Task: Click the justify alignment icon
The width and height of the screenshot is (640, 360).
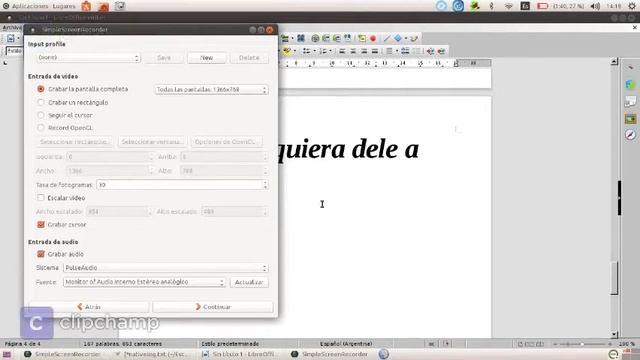Action: click(x=374, y=51)
